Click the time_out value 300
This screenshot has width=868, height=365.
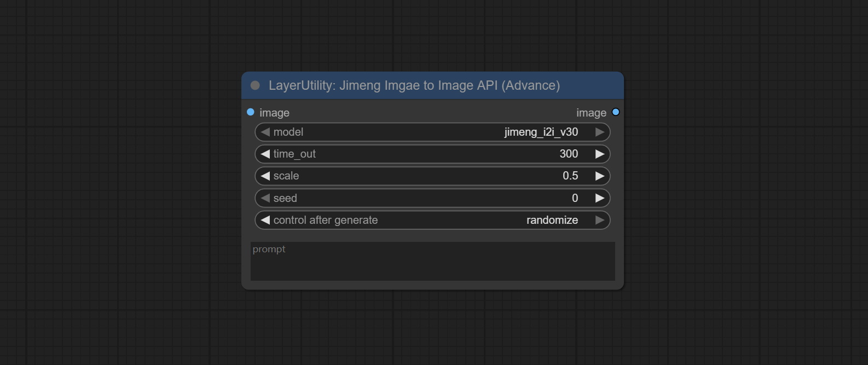[x=568, y=154]
